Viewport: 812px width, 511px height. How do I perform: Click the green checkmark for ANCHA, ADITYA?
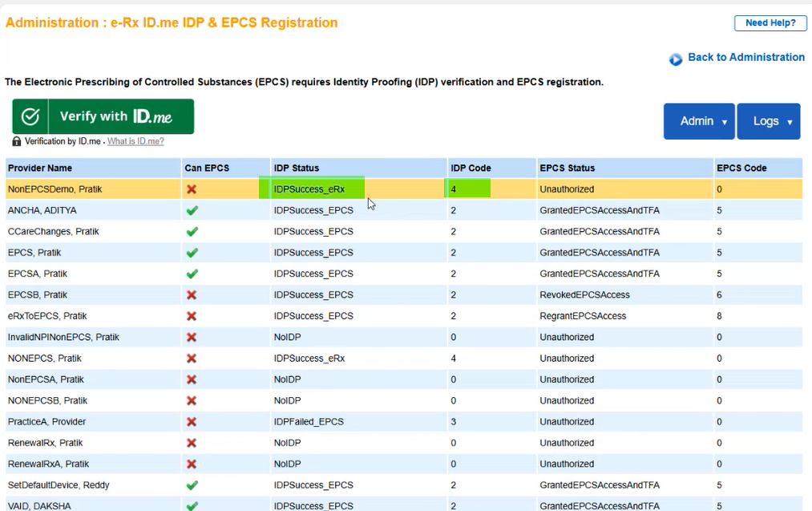coord(192,210)
